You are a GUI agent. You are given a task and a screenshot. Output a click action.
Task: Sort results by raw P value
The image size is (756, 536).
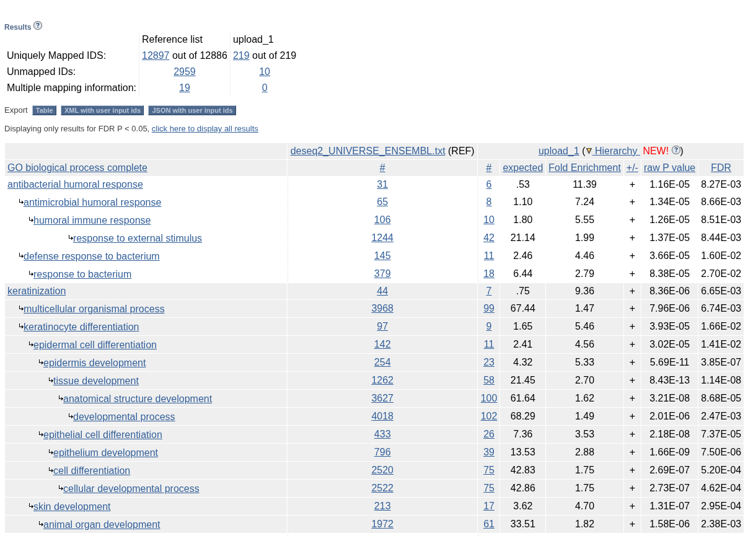click(x=669, y=167)
